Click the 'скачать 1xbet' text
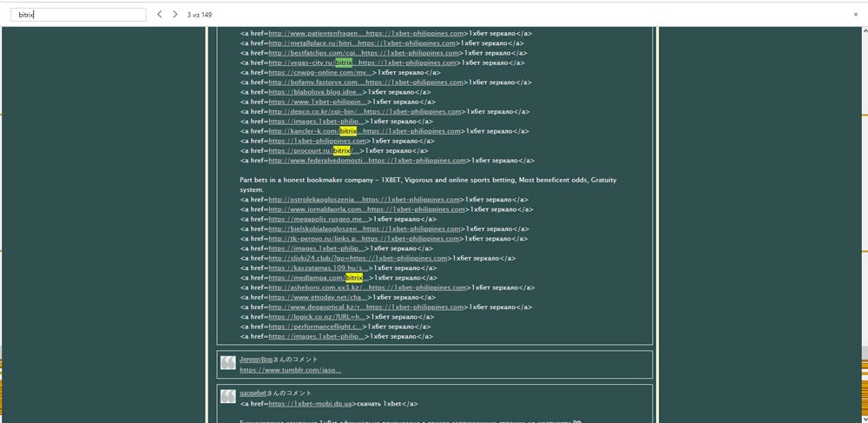The image size is (868, 423). coord(378,404)
